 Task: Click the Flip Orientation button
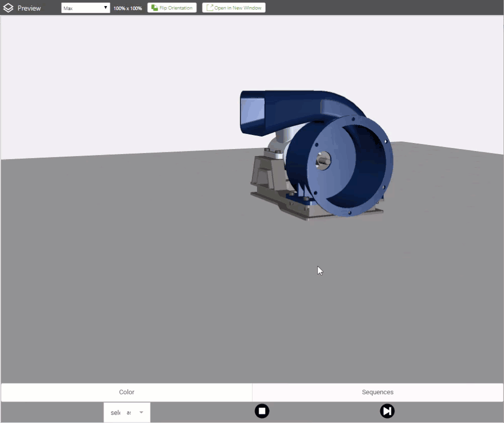pyautogui.click(x=172, y=8)
